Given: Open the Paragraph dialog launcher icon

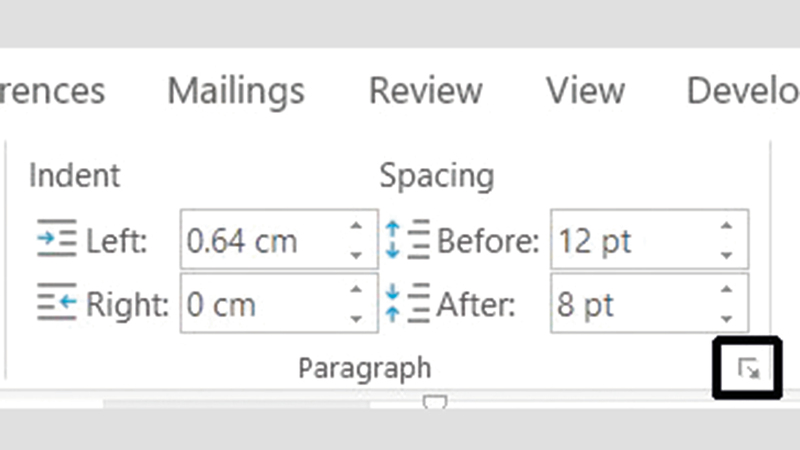Looking at the screenshot, I should 748,369.
